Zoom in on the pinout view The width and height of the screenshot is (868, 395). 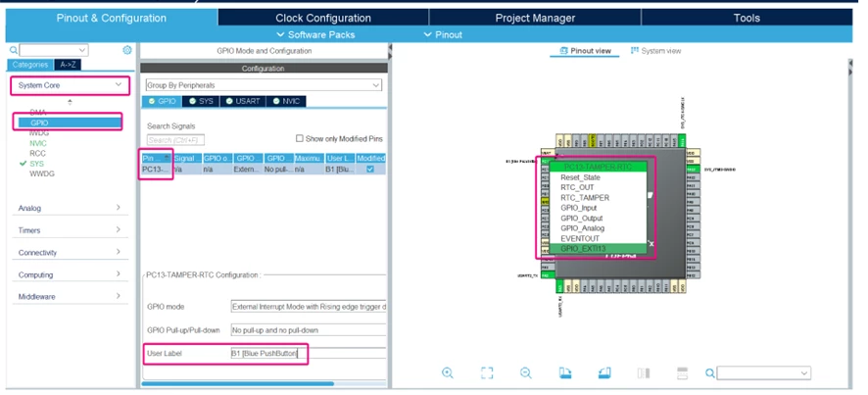click(x=448, y=372)
